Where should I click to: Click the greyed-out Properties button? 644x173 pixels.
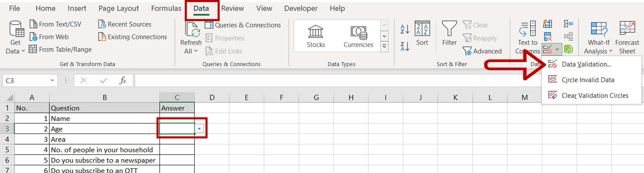coord(225,38)
